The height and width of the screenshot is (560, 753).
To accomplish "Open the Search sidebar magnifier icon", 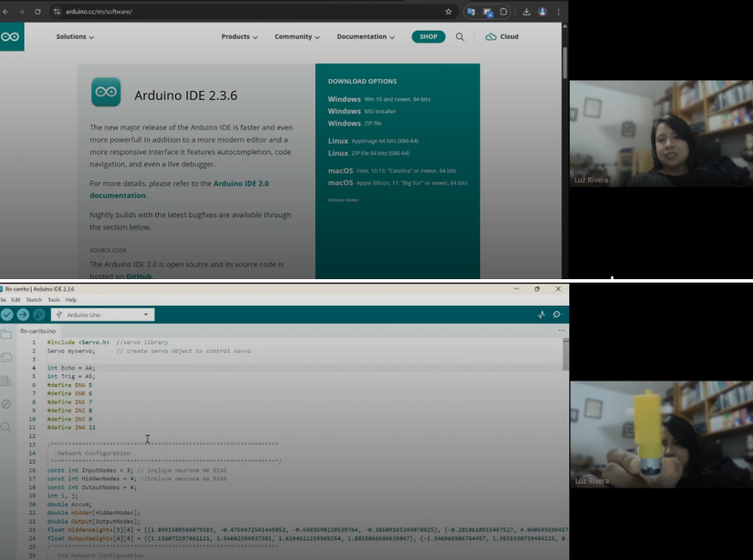I will tap(7, 427).
